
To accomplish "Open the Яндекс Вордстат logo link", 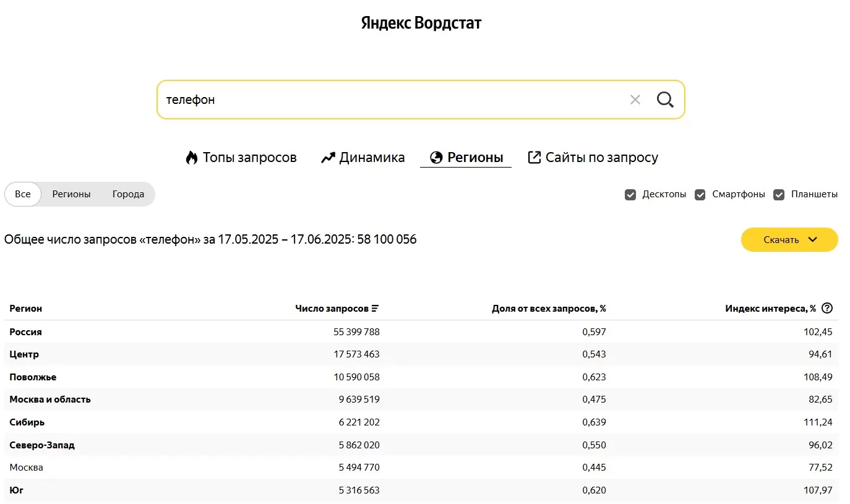I will coord(421,23).
